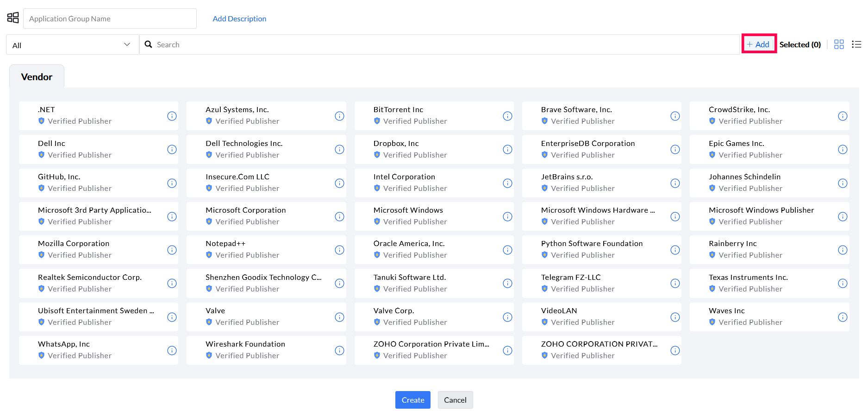Choose Shenzhen Goodix Technology vendor
The width and height of the screenshot is (868, 411).
266,283
